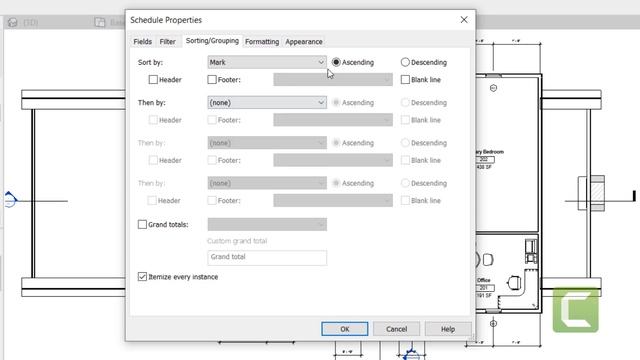Confirm with the OK button
This screenshot has height=360, width=640.
click(344, 329)
